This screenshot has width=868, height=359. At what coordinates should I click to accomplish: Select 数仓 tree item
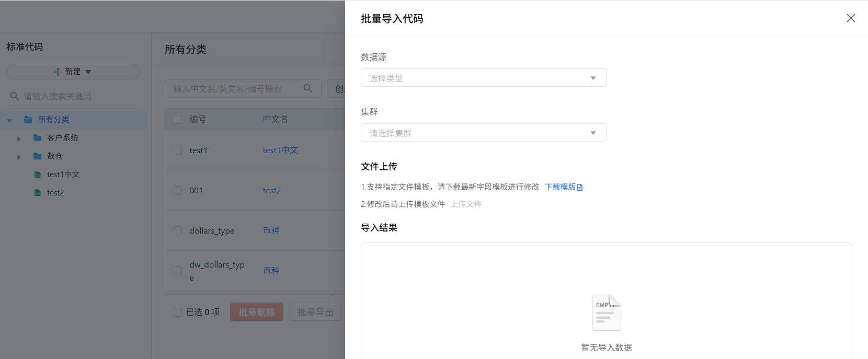55,156
